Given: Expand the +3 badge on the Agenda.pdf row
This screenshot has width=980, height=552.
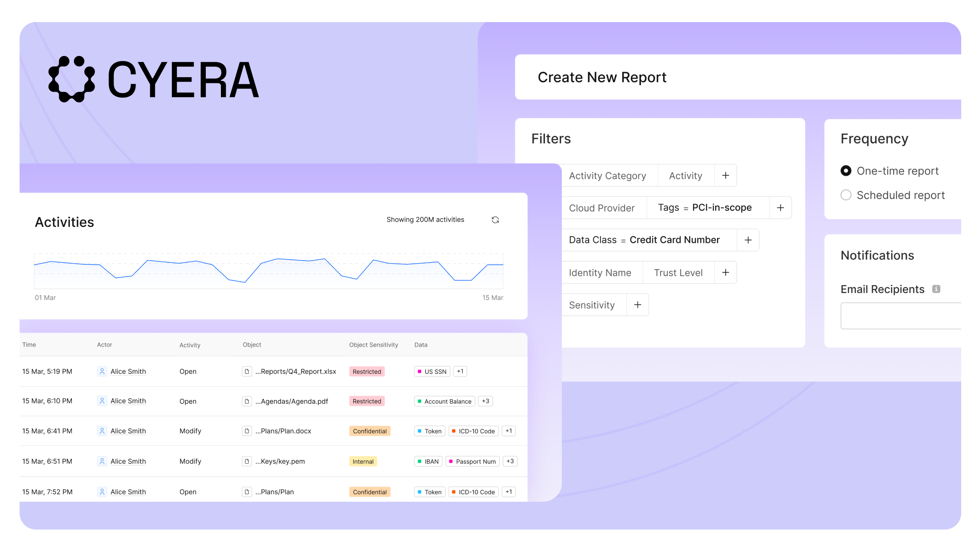Looking at the screenshot, I should 486,401.
